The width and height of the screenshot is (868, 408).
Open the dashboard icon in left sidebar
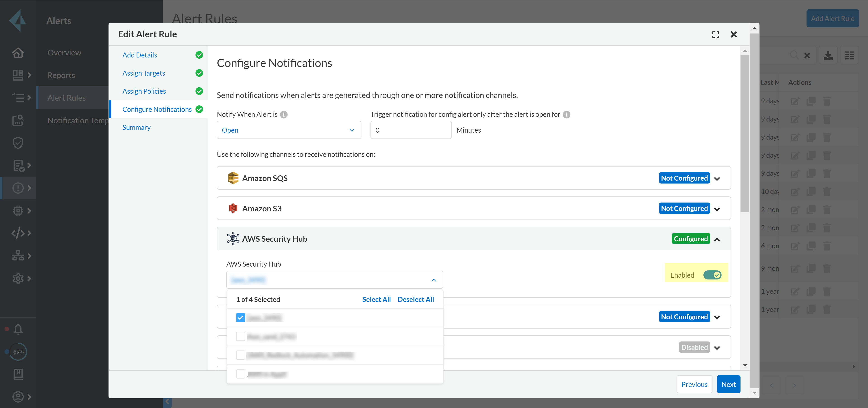[x=18, y=75]
